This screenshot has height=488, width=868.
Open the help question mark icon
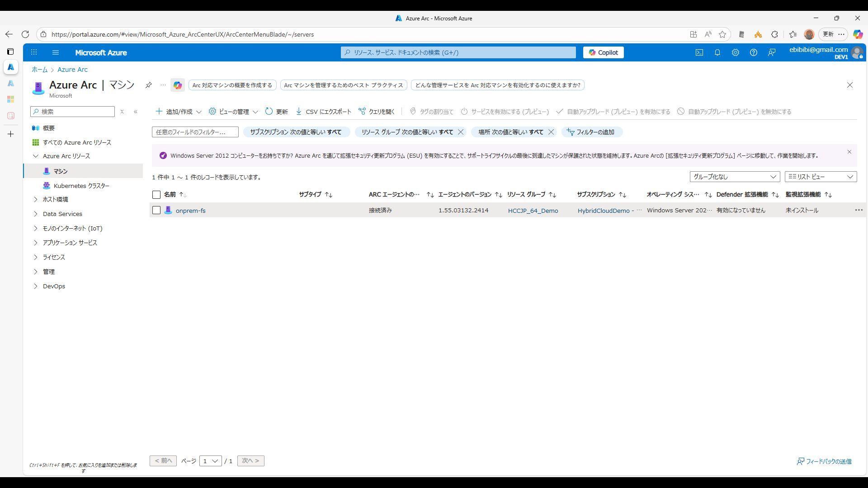pos(754,52)
